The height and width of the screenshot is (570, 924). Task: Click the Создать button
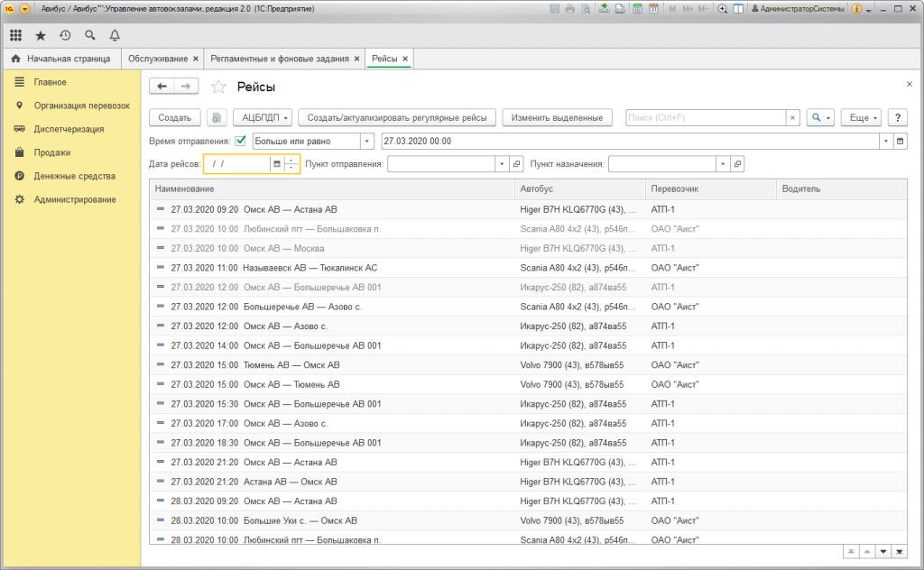point(174,118)
